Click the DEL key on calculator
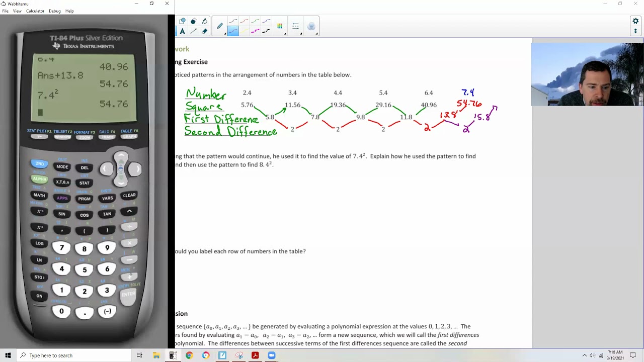Image resolution: width=644 pixels, height=362 pixels. tap(85, 168)
